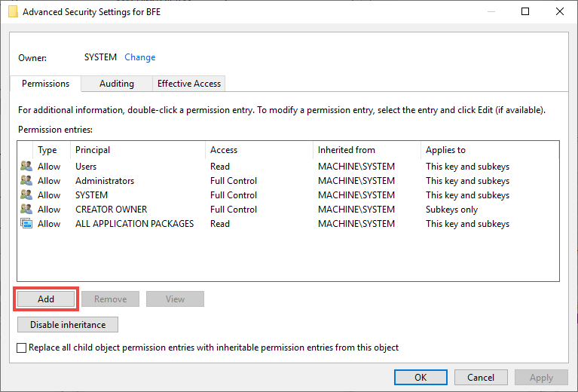Click Read access in ALL APPLICATION PACKAGES row
The image size is (578, 392).
tap(220, 224)
